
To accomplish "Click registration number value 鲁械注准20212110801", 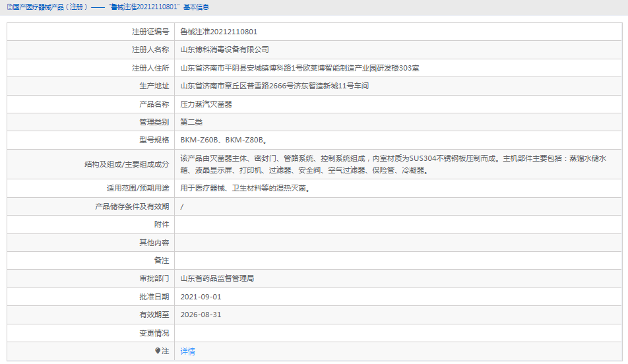I will coord(219,32).
